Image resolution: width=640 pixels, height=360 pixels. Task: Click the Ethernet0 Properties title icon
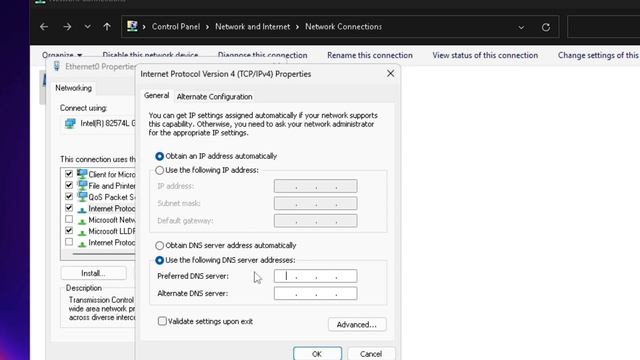57,66
